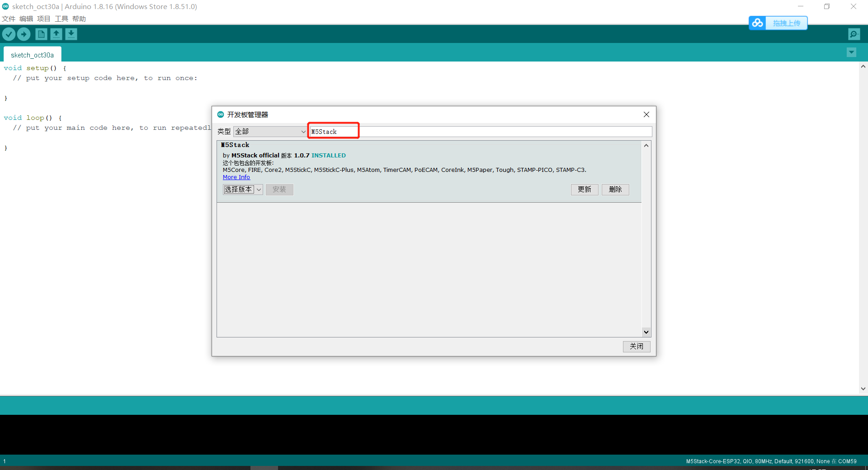The image size is (868, 470).
Task: Click the 关闭 close button
Action: coord(637,346)
